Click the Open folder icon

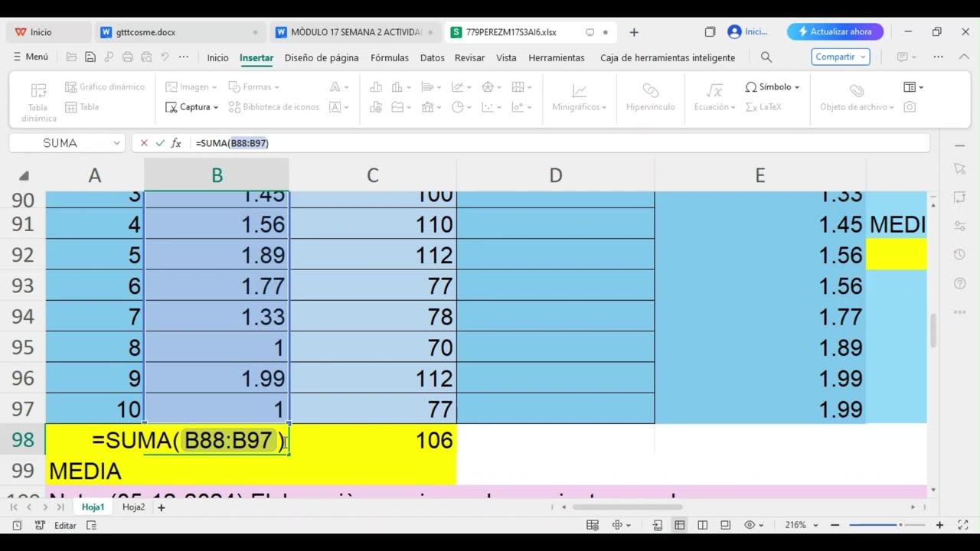(71, 57)
